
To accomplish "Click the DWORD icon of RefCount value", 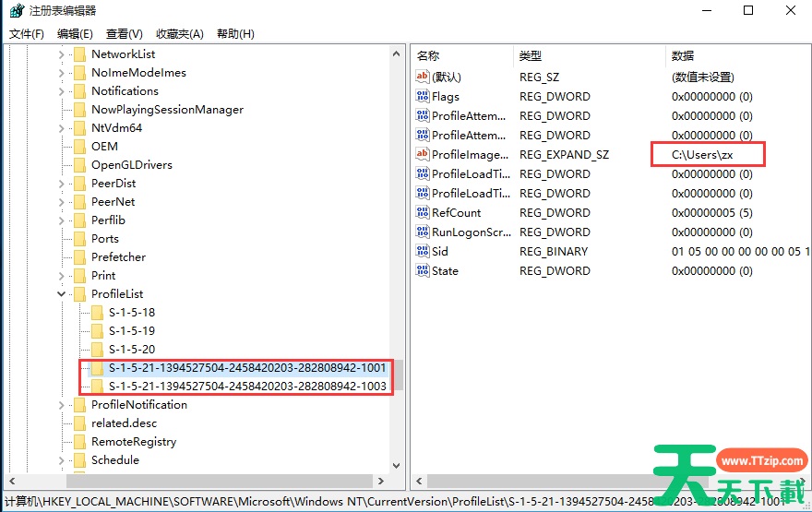I will [423, 212].
